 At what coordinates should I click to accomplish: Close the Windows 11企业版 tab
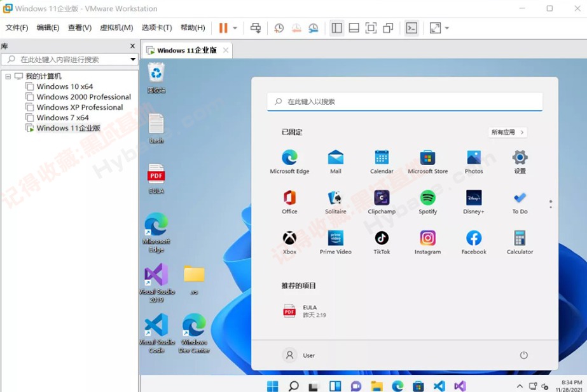(x=226, y=50)
